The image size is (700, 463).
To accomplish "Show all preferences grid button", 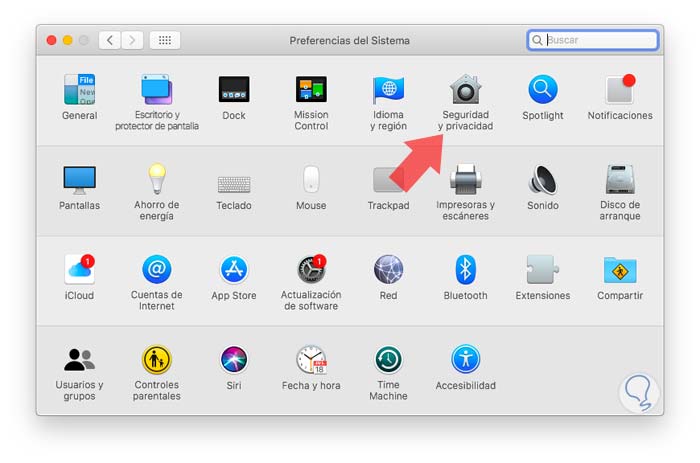I will pyautogui.click(x=165, y=40).
